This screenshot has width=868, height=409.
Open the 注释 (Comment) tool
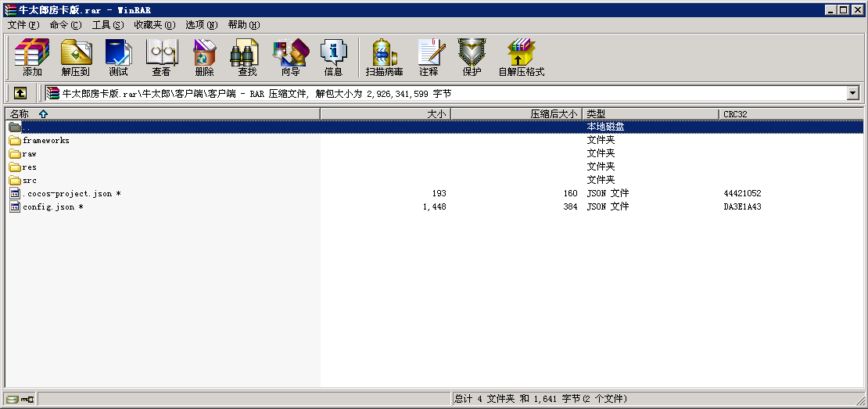(x=429, y=58)
